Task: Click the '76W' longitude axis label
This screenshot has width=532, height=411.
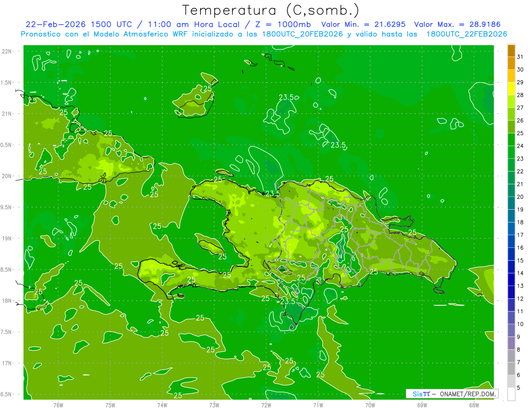Action: pyautogui.click(x=58, y=405)
